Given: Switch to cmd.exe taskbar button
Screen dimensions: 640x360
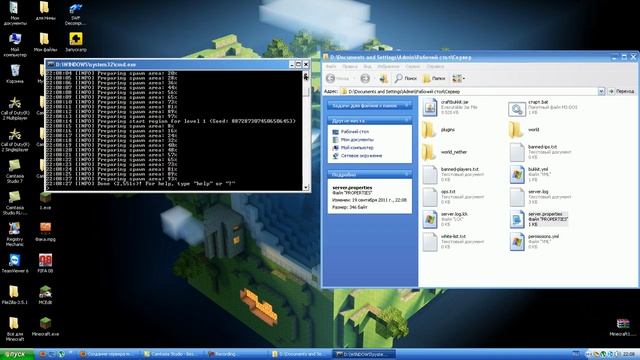Looking at the screenshot, I should point(364,354).
